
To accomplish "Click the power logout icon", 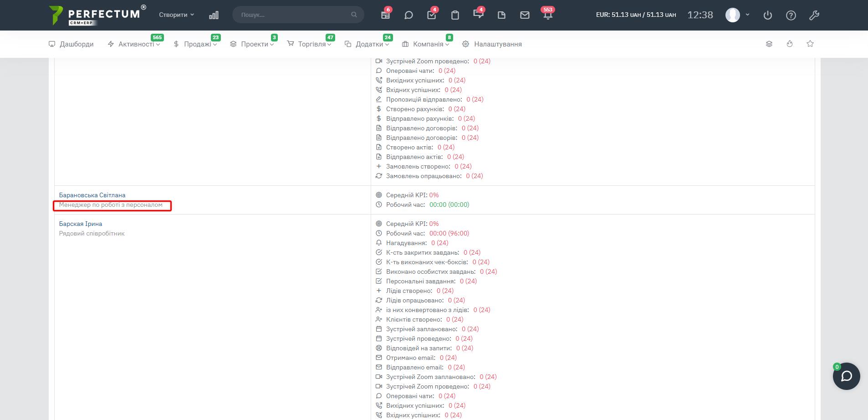I will click(768, 15).
